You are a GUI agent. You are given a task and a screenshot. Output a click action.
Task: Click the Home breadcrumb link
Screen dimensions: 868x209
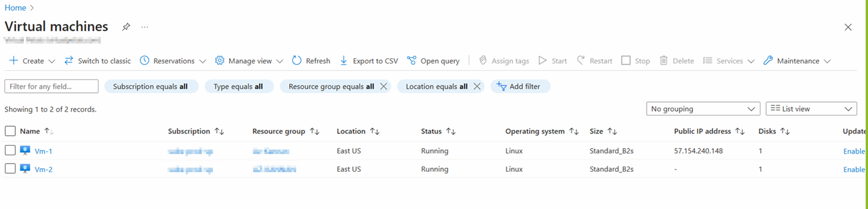(x=15, y=8)
